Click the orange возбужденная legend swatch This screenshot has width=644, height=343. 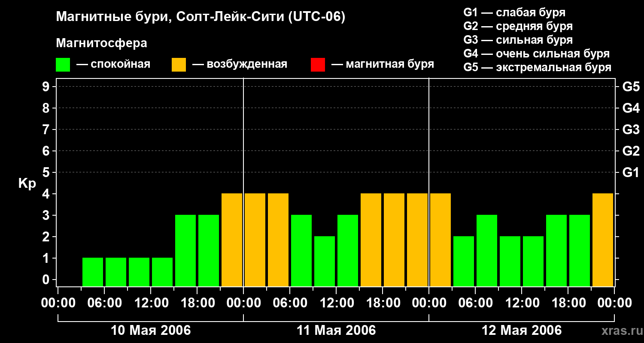point(179,65)
